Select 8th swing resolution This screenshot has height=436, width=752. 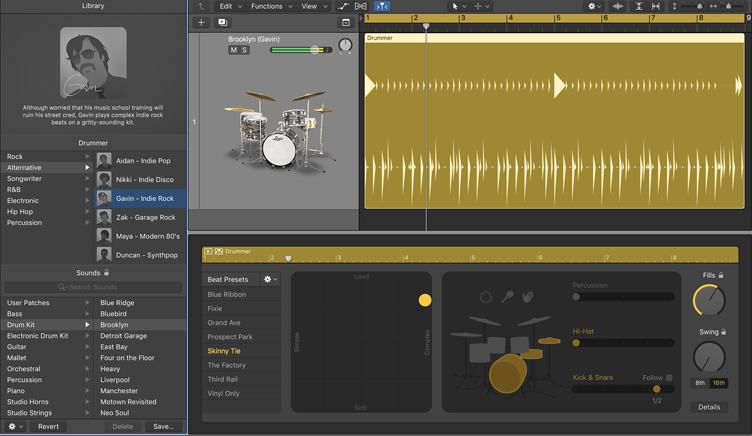tap(700, 383)
